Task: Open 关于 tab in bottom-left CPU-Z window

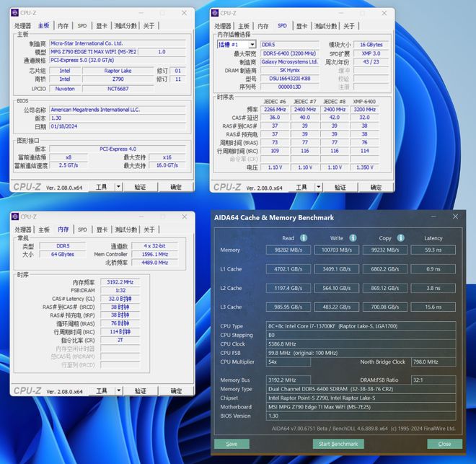Action: 149,229
